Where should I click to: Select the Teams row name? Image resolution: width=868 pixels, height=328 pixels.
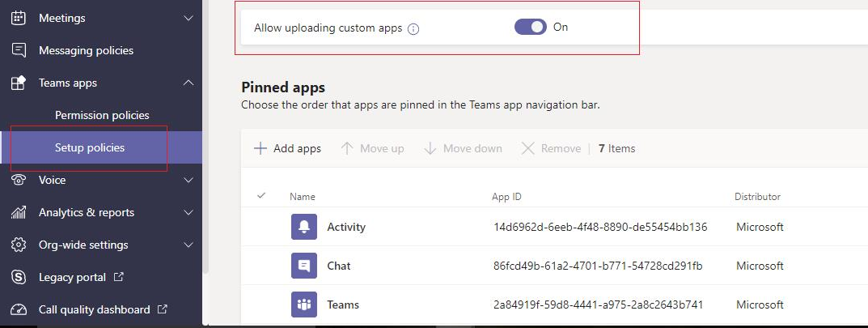click(x=343, y=305)
